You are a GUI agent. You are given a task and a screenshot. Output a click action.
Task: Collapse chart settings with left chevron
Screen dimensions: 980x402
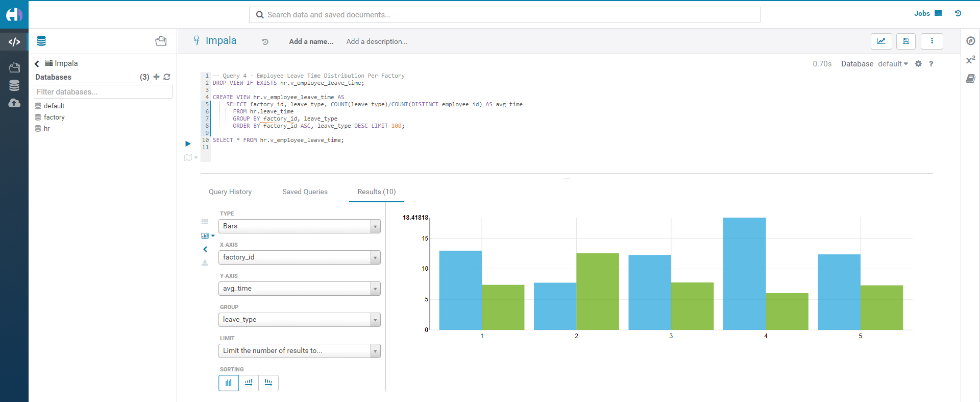click(x=205, y=249)
